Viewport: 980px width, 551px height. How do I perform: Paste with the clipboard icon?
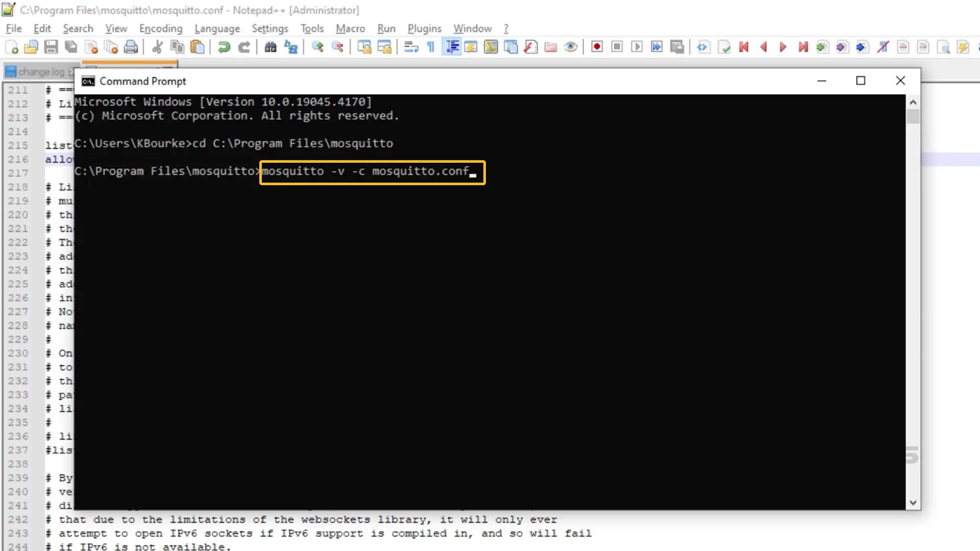[197, 47]
